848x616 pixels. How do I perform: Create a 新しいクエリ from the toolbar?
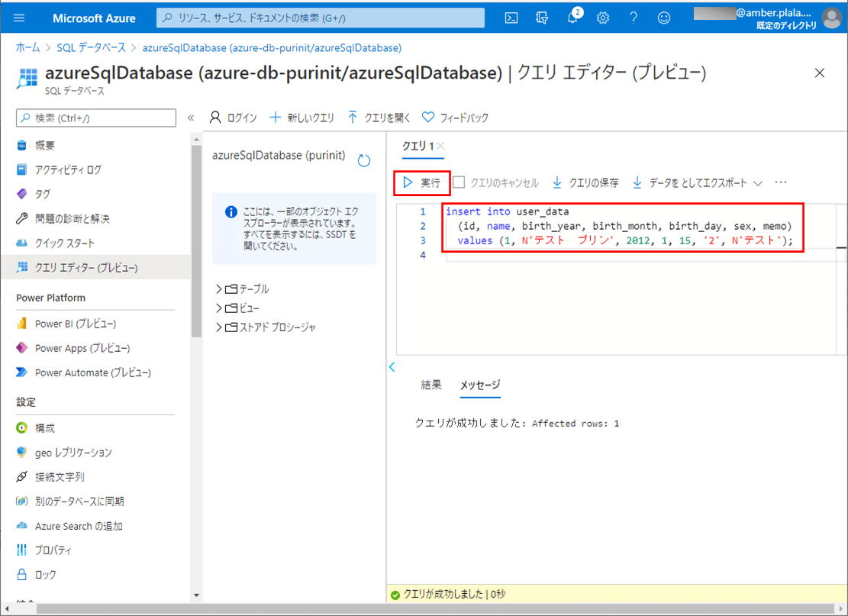[301, 118]
